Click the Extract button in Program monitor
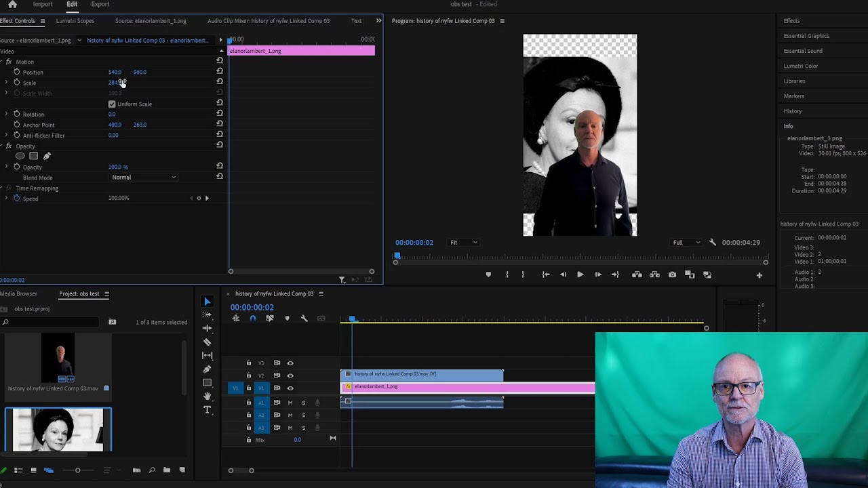 (x=654, y=274)
